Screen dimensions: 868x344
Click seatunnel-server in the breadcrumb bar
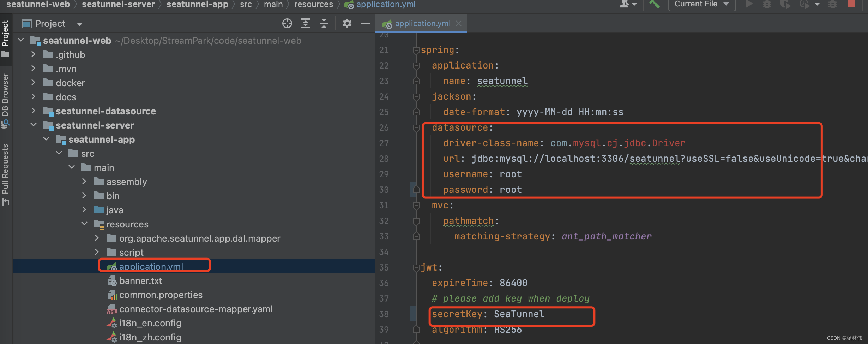pos(118,4)
